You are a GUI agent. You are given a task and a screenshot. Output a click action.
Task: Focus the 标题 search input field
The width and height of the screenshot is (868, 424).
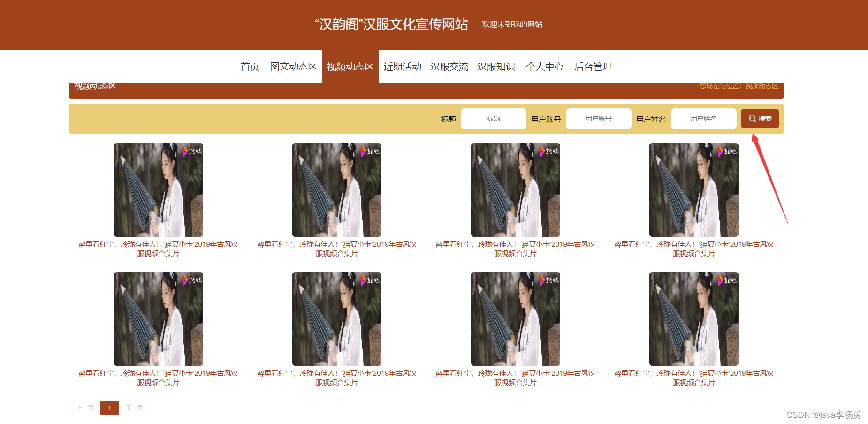[493, 119]
